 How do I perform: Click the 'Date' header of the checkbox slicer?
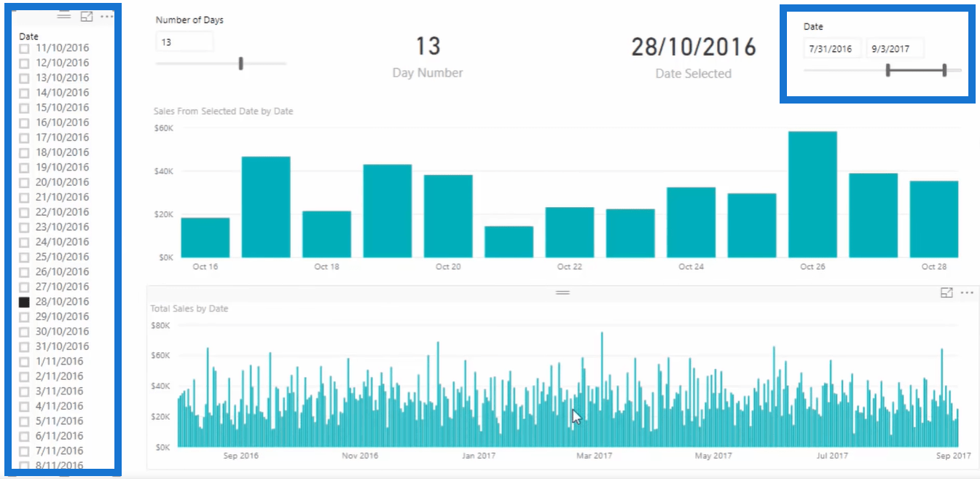tap(28, 36)
